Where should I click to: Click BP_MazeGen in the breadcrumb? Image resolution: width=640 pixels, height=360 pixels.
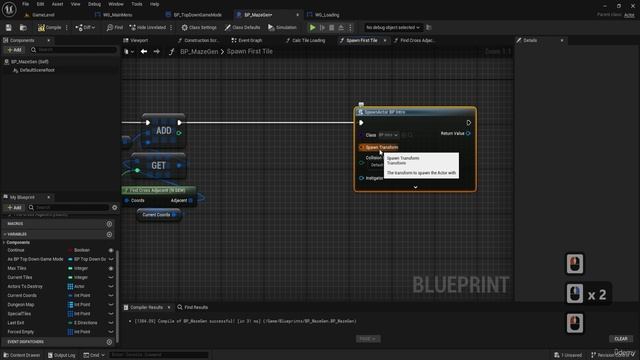pyautogui.click(x=199, y=51)
